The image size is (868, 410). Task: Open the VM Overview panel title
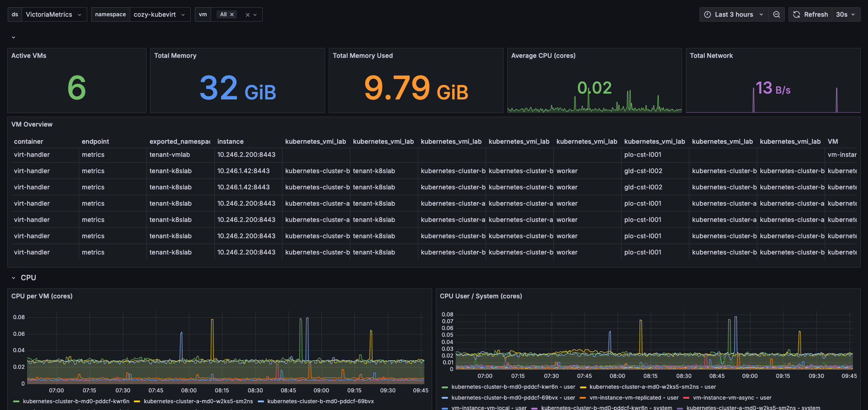click(x=32, y=124)
